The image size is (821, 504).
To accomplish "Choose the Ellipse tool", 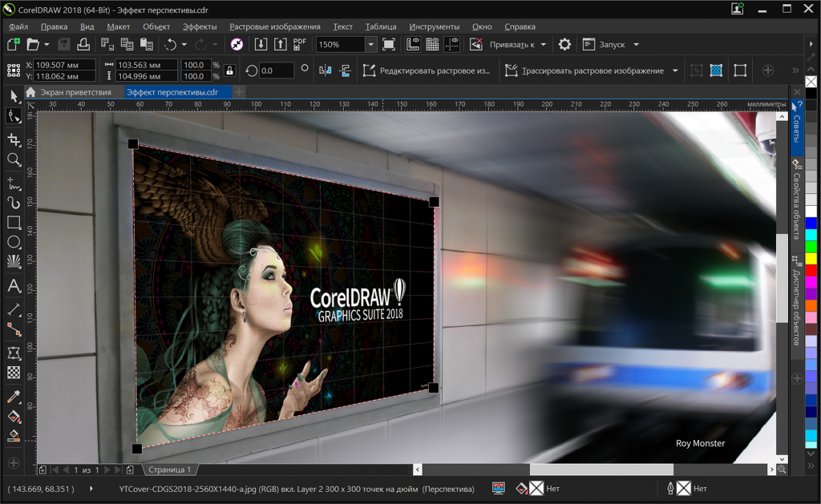I will 14,242.
